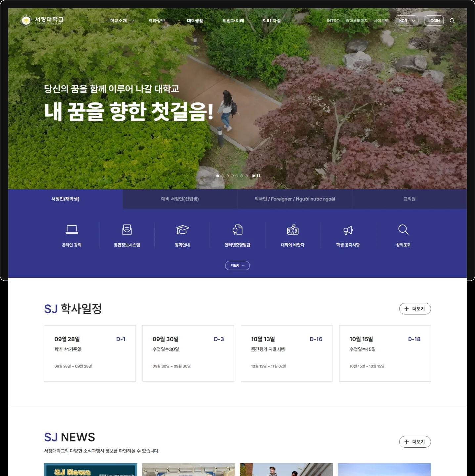
Task: Click 더보기 button beside SJ NEWS
Action: [415, 442]
